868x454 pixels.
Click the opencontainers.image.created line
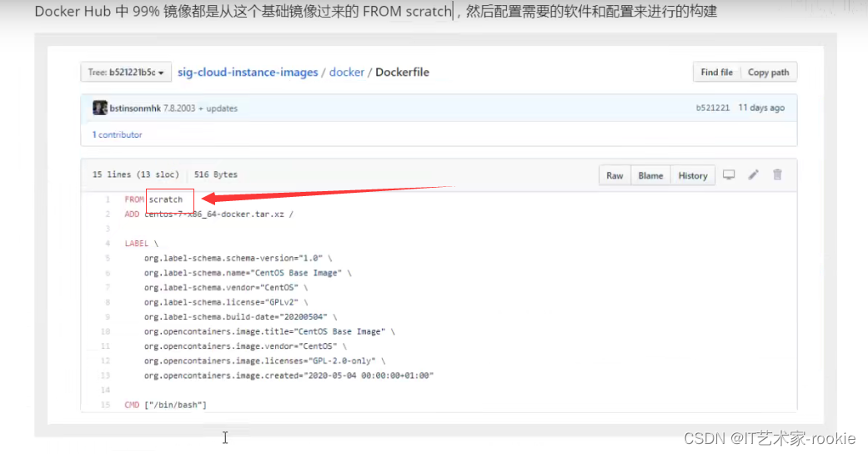click(289, 376)
